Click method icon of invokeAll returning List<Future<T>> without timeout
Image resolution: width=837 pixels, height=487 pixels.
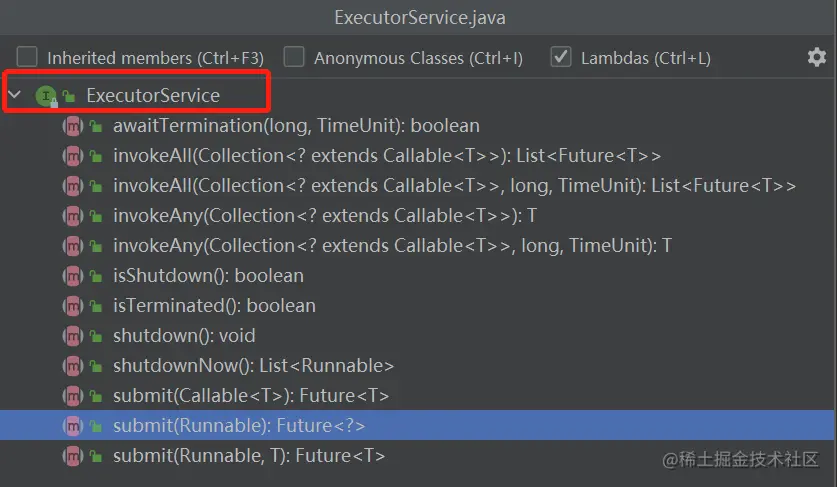click(73, 156)
